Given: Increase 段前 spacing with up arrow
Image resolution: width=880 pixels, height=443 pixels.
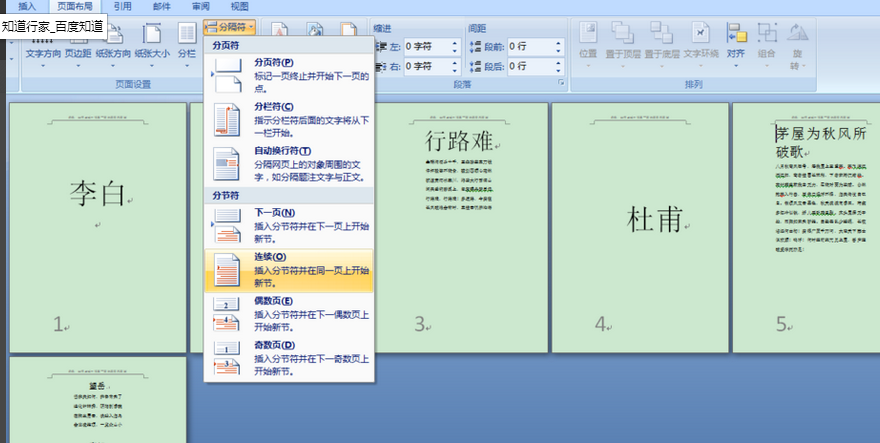Looking at the screenshot, I should tap(558, 43).
